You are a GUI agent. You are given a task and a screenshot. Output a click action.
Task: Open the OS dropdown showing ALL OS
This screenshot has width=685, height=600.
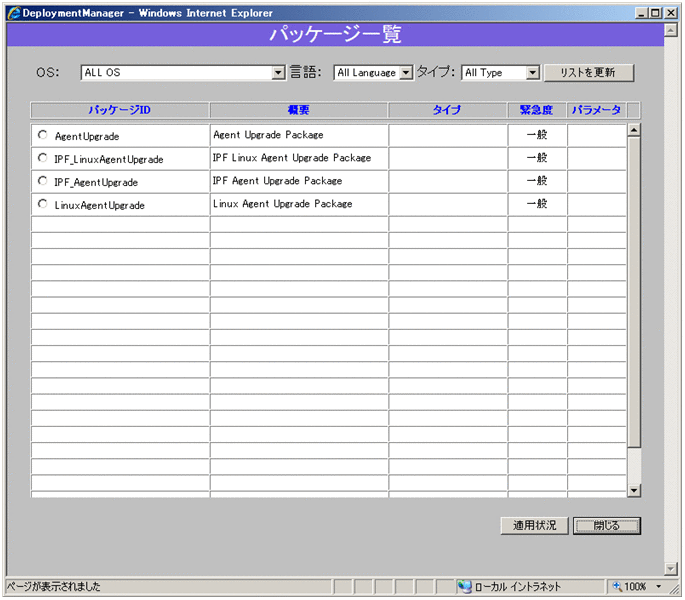point(183,73)
